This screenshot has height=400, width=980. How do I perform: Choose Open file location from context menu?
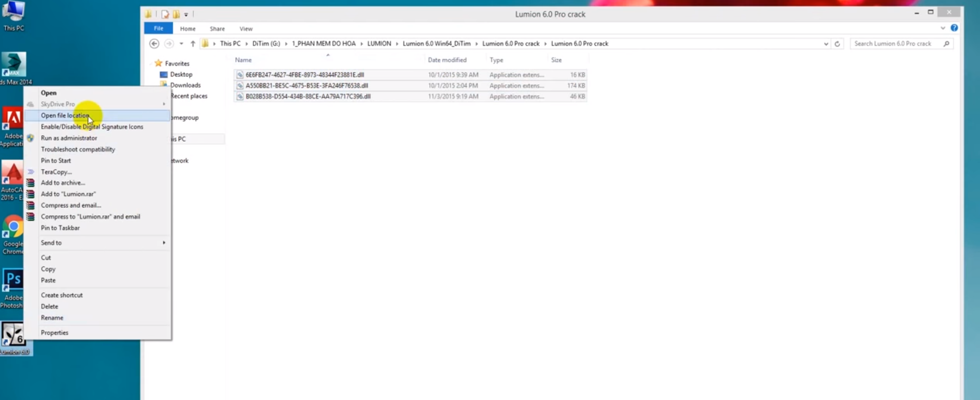coord(65,116)
